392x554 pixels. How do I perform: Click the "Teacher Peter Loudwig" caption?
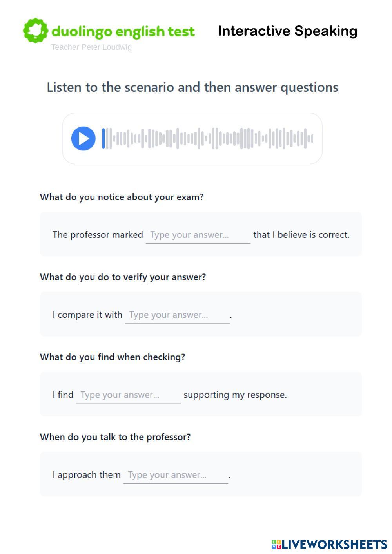point(91,47)
